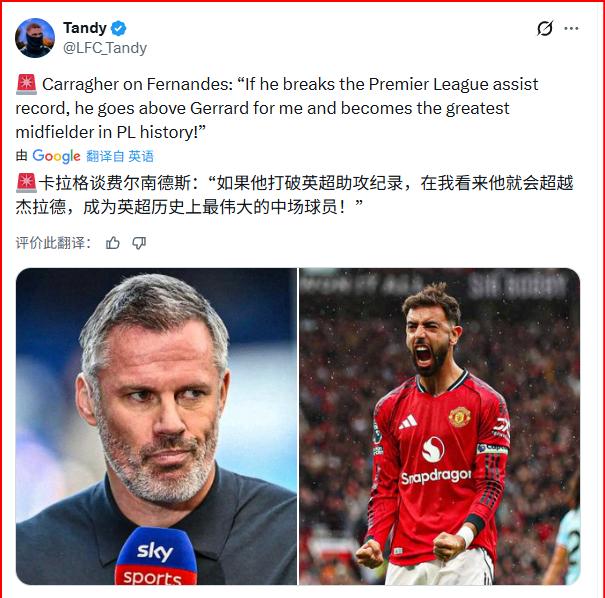This screenshot has height=598, width=605.
Task: Click the 评价此翻译 label
Action: coord(53,243)
